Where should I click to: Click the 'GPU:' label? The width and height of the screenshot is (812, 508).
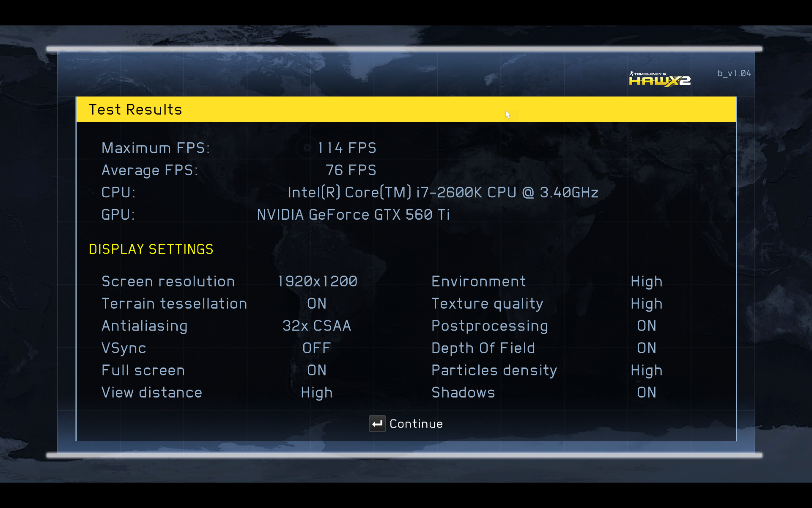(x=118, y=215)
